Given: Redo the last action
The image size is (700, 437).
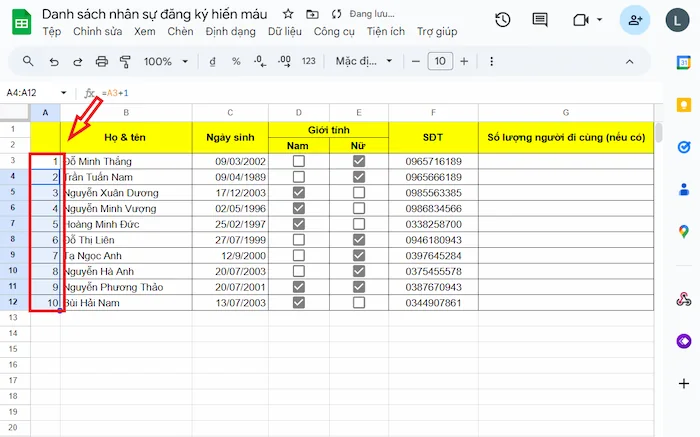Looking at the screenshot, I should coord(78,62).
